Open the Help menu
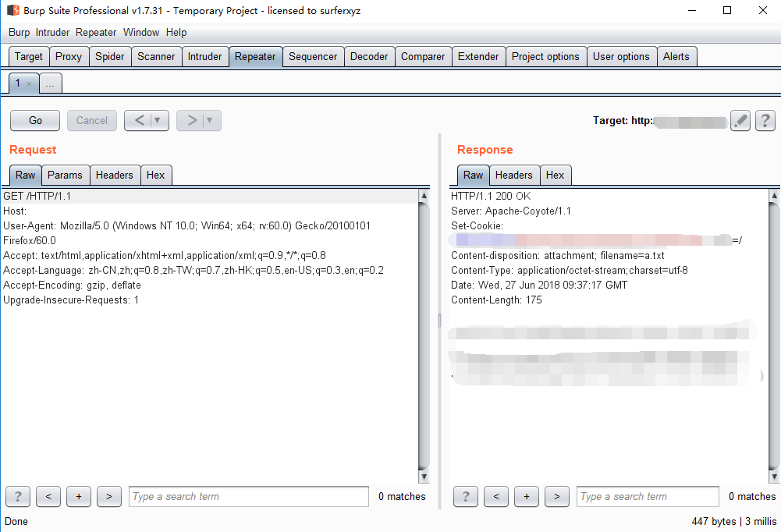Image resolution: width=781 pixels, height=532 pixels. pos(176,33)
